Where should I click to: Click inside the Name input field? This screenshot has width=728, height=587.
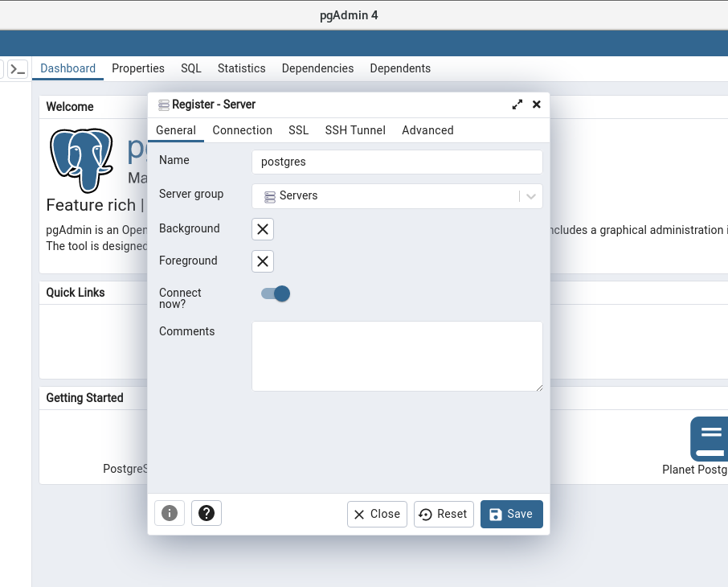397,162
